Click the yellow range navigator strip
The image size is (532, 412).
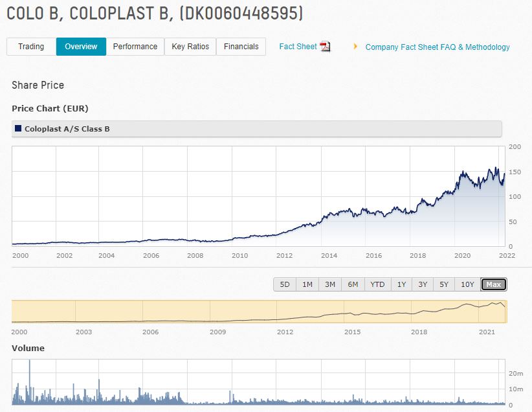click(259, 312)
